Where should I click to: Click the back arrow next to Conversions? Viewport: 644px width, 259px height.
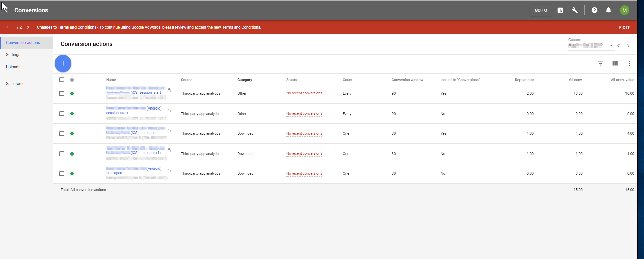pos(7,10)
